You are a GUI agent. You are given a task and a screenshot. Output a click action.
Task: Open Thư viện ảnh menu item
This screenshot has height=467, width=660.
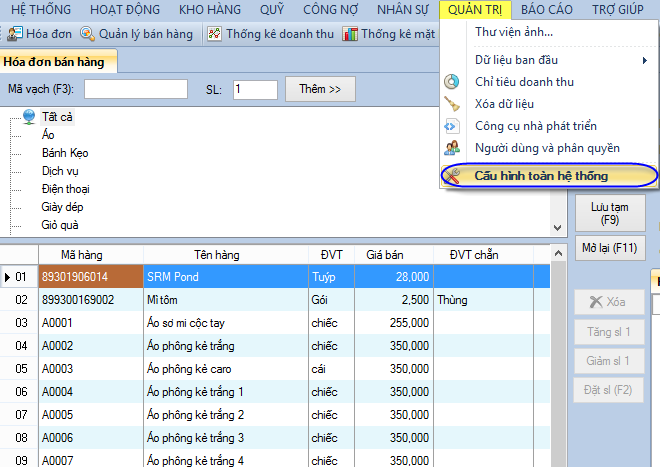514,32
